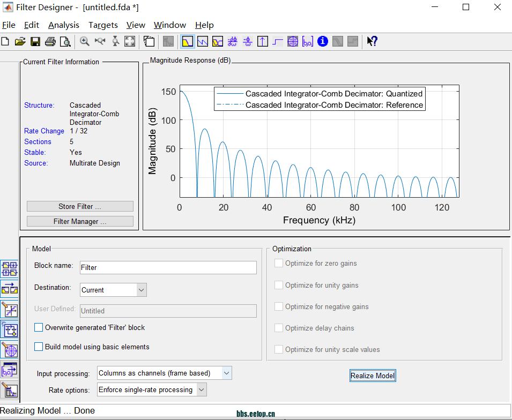Expand the Rate options dropdown
Screen dimensions: 512x420
[152, 389]
